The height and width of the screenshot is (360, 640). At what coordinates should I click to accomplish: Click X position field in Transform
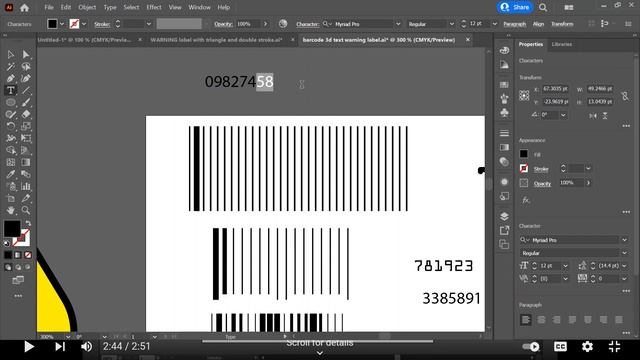coord(555,89)
